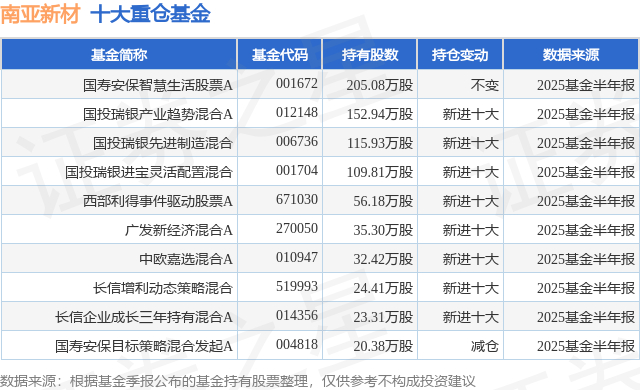Screen dimensions: 640x390
Task: Select fund name 国寿安保目标策略混合发起A
Action: click(x=144, y=346)
